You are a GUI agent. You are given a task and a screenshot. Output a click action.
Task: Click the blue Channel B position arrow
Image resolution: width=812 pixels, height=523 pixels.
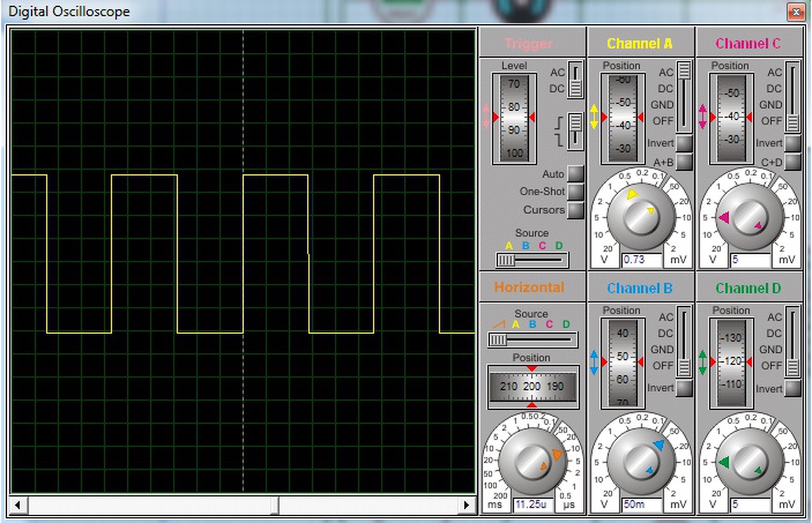click(594, 362)
